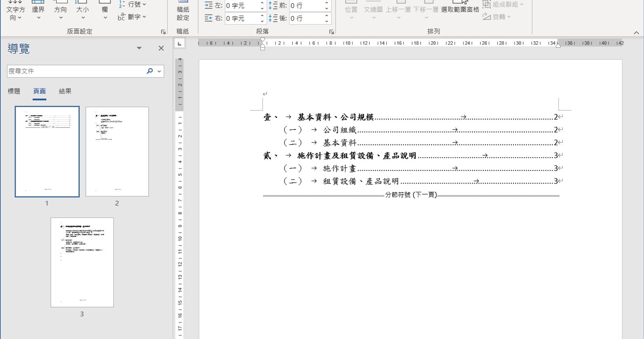The width and height of the screenshot is (644, 339).
Task: Open the navigation pane options arrow
Action: coord(139,48)
